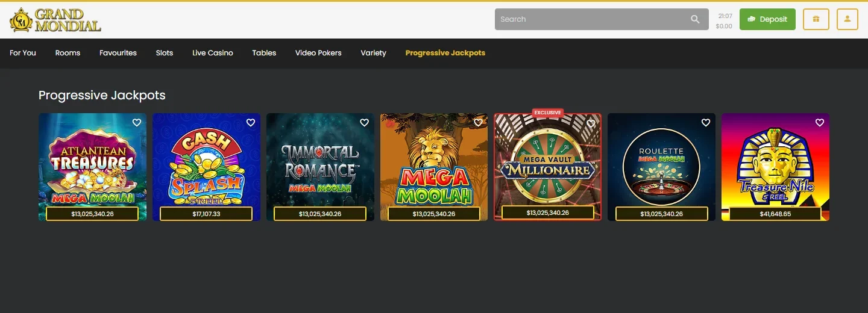Click the EXCLUSIVE badge on Mega Vault
The width and height of the screenshot is (868, 313).
click(x=547, y=113)
